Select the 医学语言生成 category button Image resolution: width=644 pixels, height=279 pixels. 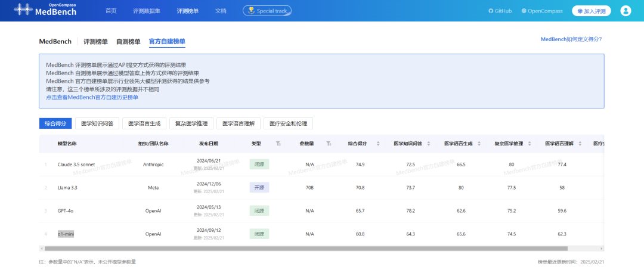pyautogui.click(x=144, y=123)
